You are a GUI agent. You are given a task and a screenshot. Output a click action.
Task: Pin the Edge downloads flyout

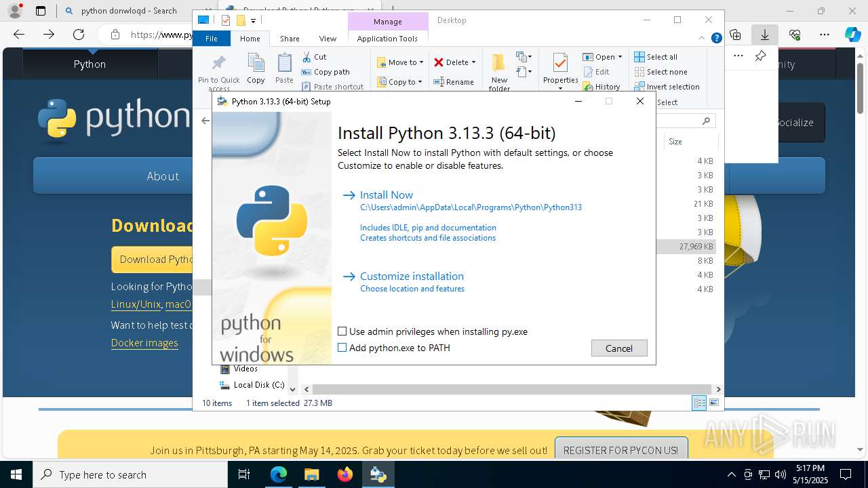pos(760,56)
